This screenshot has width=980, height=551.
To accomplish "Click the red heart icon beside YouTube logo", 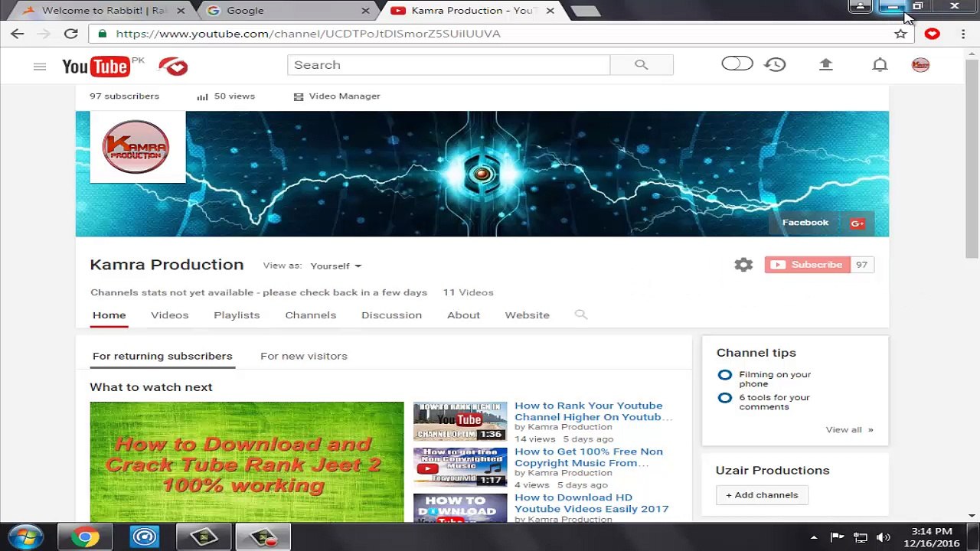I will click(x=173, y=67).
